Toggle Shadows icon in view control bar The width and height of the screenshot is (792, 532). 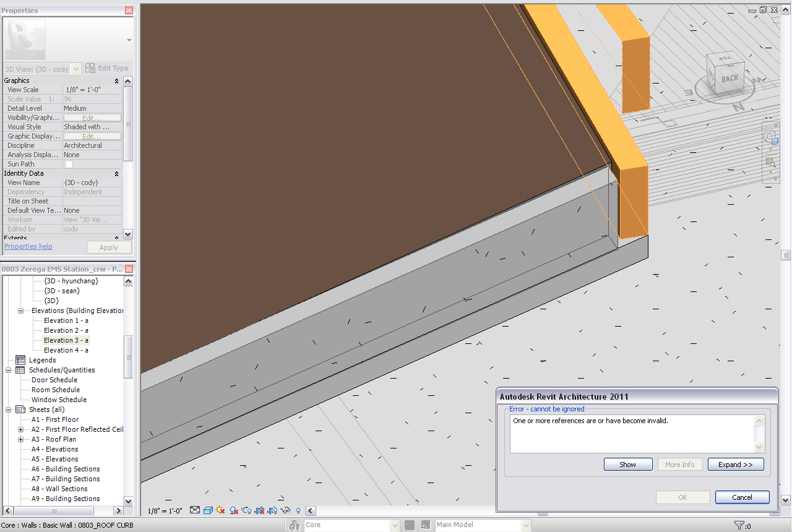(234, 511)
